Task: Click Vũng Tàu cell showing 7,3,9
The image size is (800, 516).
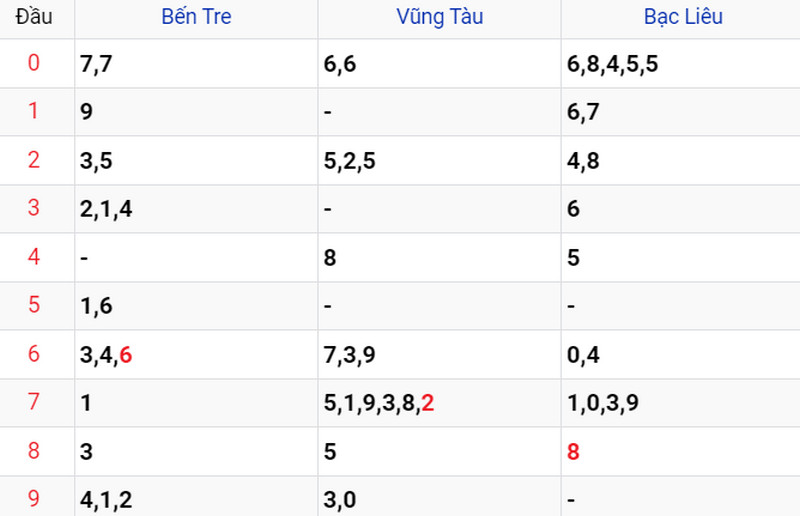Action: point(440,354)
